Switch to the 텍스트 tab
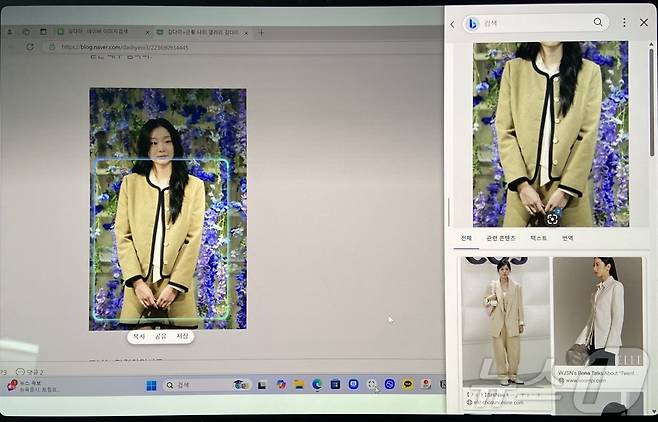Viewport: 658px width, 422px height. (538, 239)
